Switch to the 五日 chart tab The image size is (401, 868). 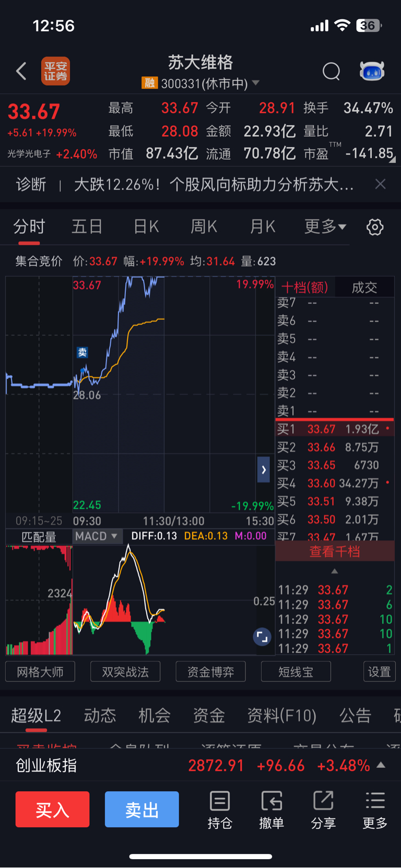(87, 227)
